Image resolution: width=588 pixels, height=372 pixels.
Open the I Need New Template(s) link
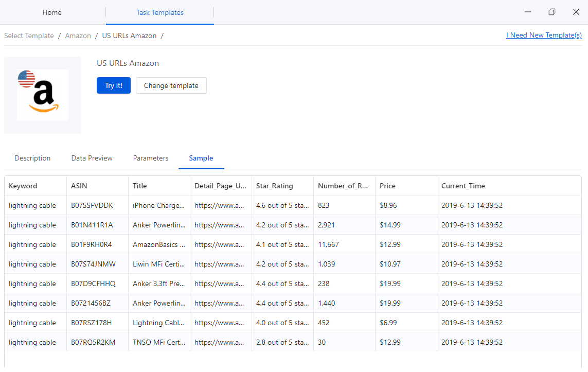pos(544,36)
